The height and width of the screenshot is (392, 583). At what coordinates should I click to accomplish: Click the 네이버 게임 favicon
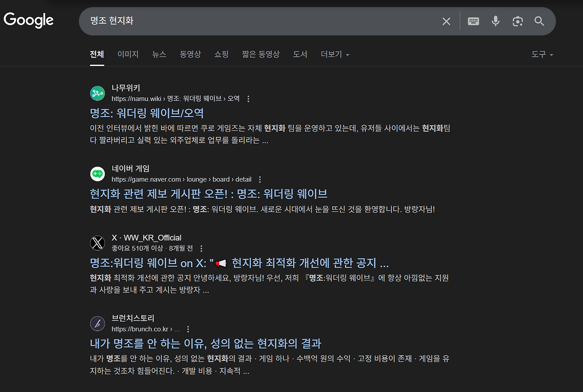(x=97, y=174)
